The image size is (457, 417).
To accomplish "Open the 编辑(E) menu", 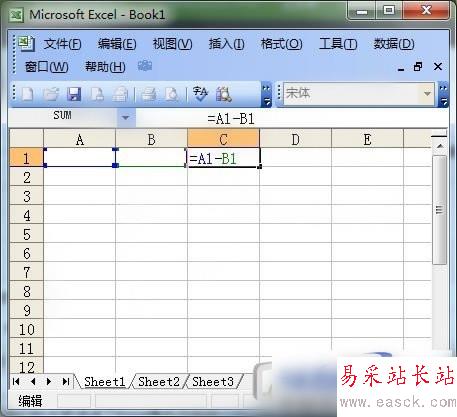I will 117,44.
